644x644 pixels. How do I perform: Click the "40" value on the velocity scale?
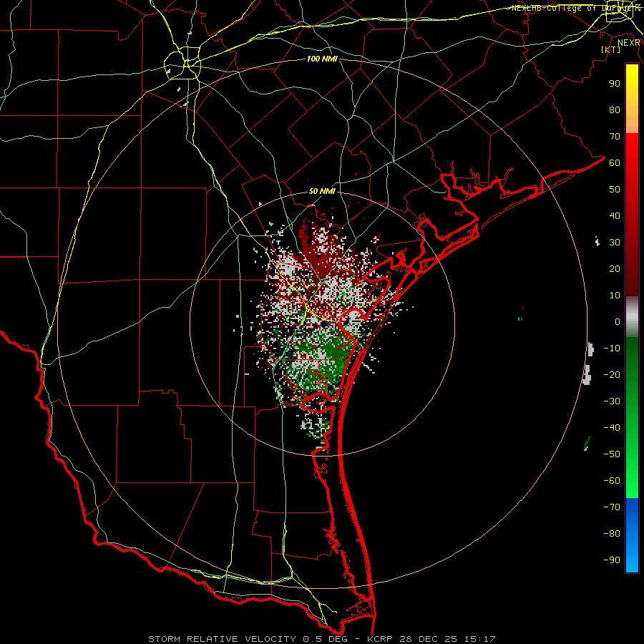coord(615,216)
